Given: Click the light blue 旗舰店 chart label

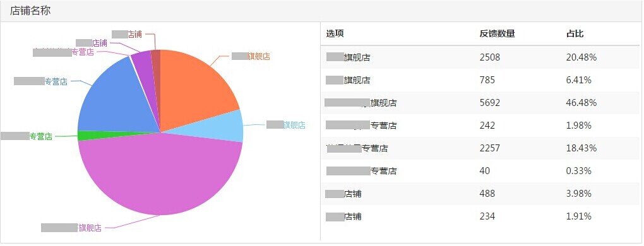Looking at the screenshot, I should [x=285, y=125].
